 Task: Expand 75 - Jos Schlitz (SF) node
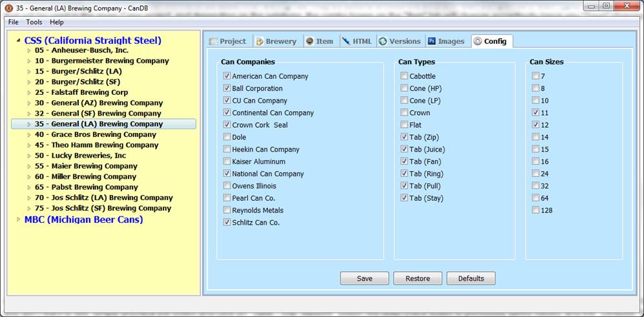point(29,209)
